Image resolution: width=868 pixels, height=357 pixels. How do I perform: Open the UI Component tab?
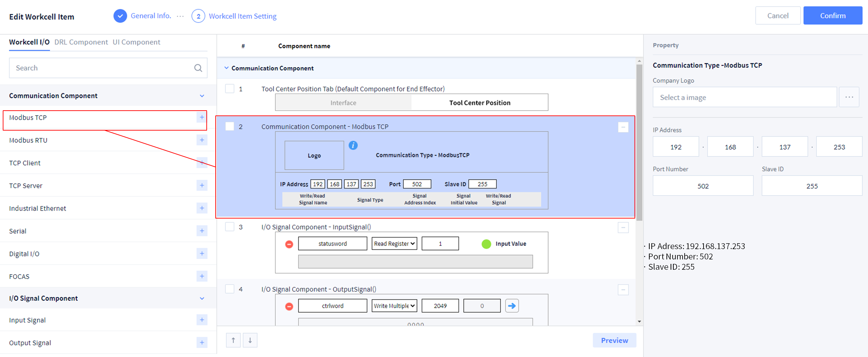coord(136,42)
